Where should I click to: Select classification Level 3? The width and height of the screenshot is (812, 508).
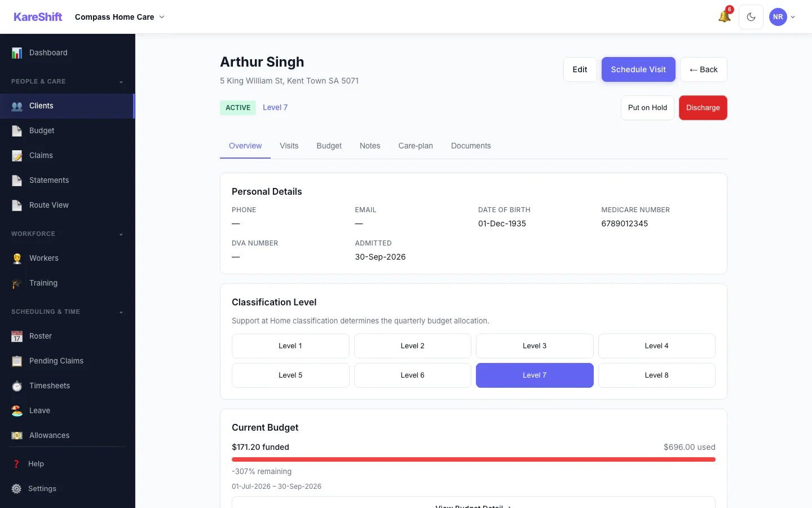tap(535, 346)
